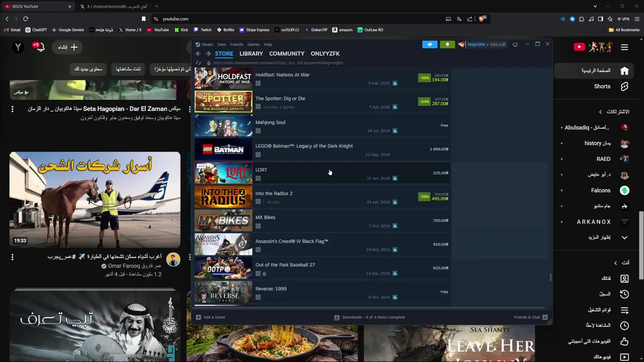The width and height of the screenshot is (644, 362).
Task: Open the Friends menu in Steam
Action: coord(236,44)
